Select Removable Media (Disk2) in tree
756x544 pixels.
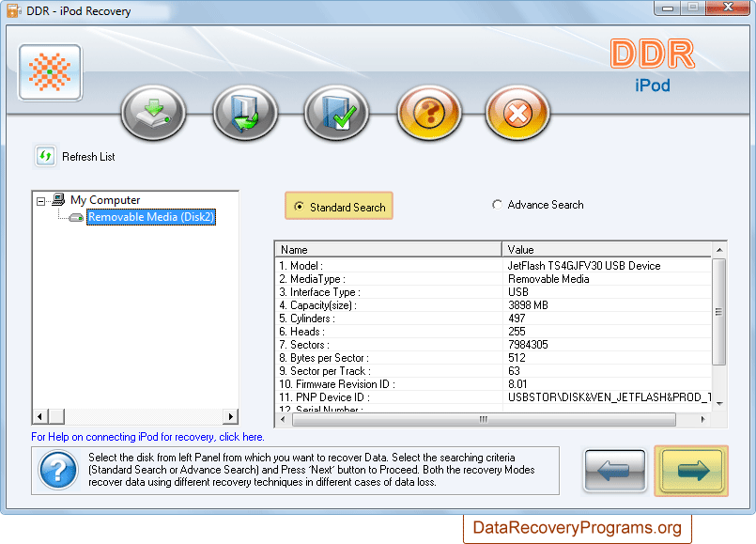(x=151, y=217)
